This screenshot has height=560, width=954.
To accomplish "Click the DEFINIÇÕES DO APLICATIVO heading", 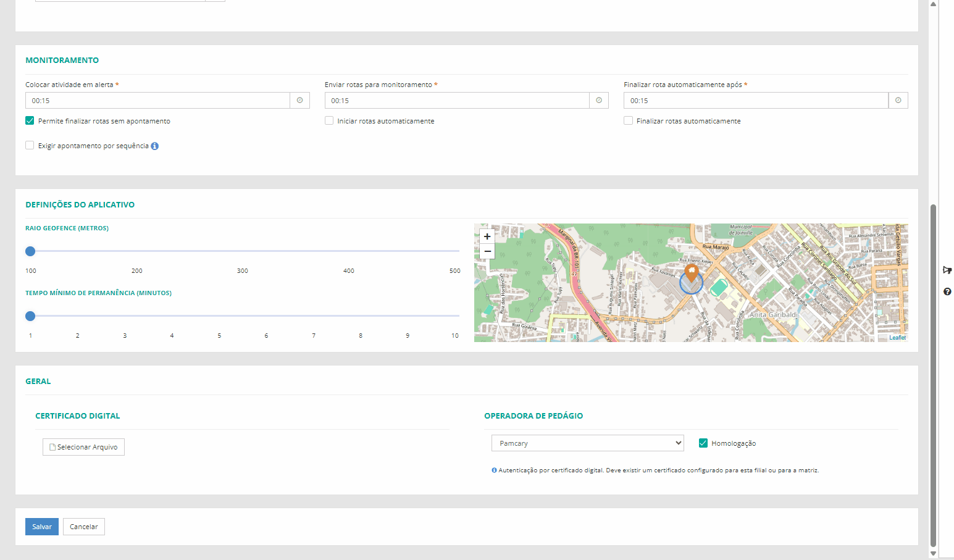I will pos(80,205).
